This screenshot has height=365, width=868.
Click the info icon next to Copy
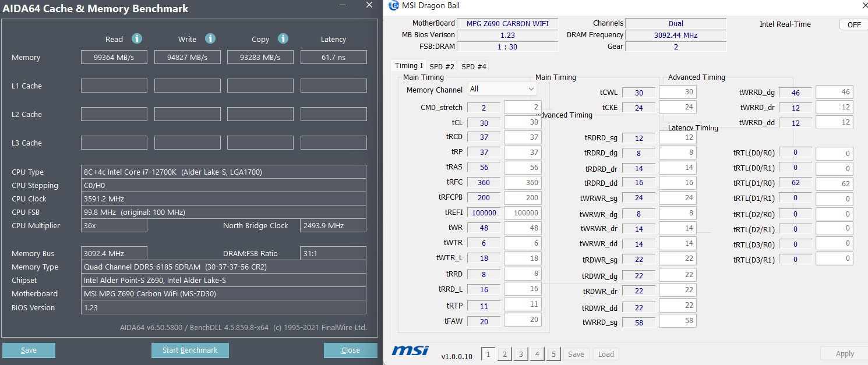pyautogui.click(x=283, y=38)
